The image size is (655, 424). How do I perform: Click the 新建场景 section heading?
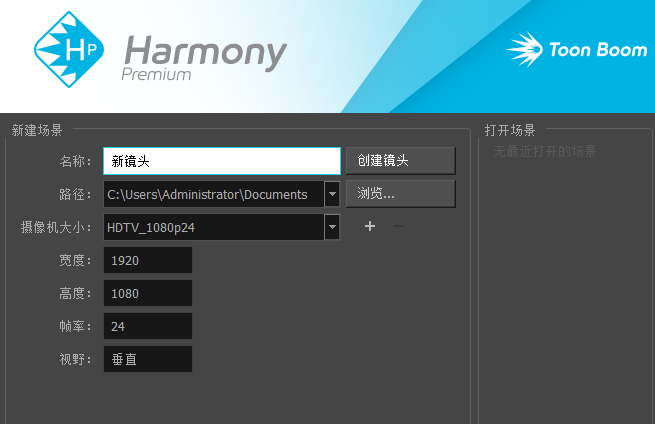point(37,130)
